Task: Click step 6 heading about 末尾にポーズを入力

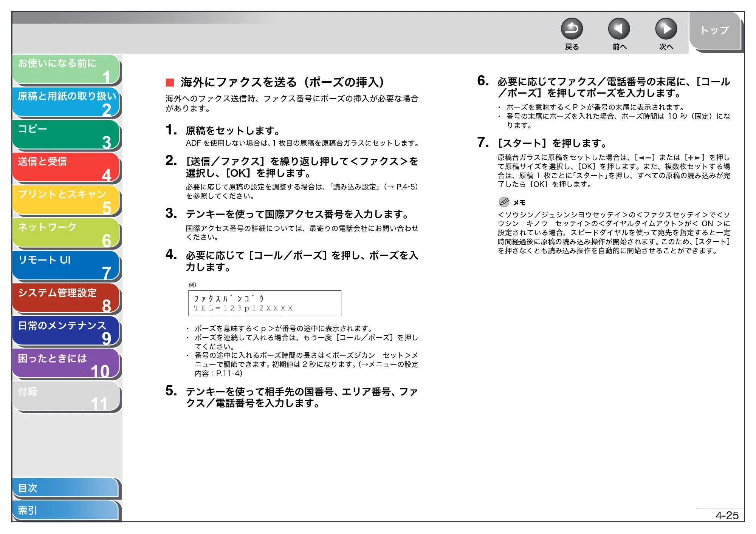Action: click(x=614, y=87)
